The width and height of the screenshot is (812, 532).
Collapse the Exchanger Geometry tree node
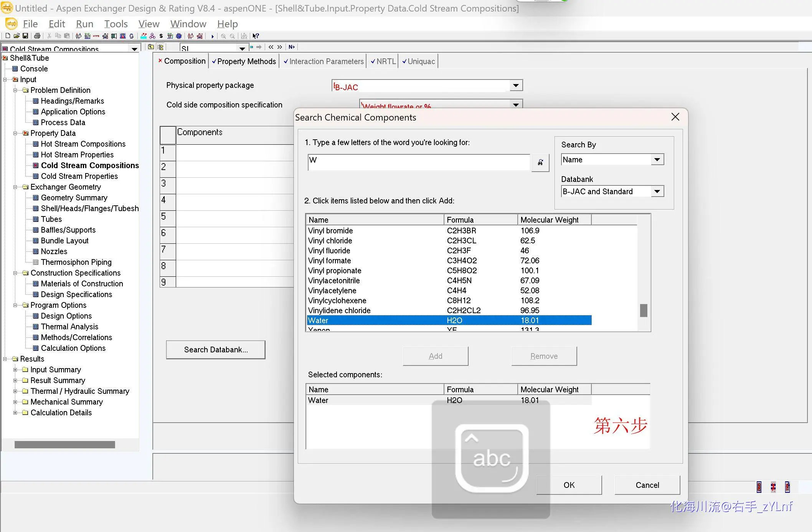[x=15, y=187]
